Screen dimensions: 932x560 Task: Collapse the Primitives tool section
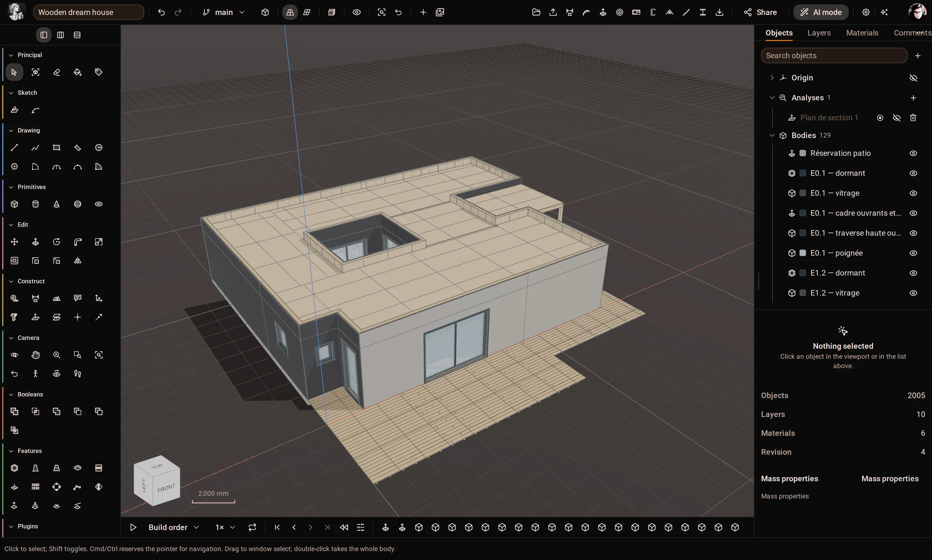point(11,187)
